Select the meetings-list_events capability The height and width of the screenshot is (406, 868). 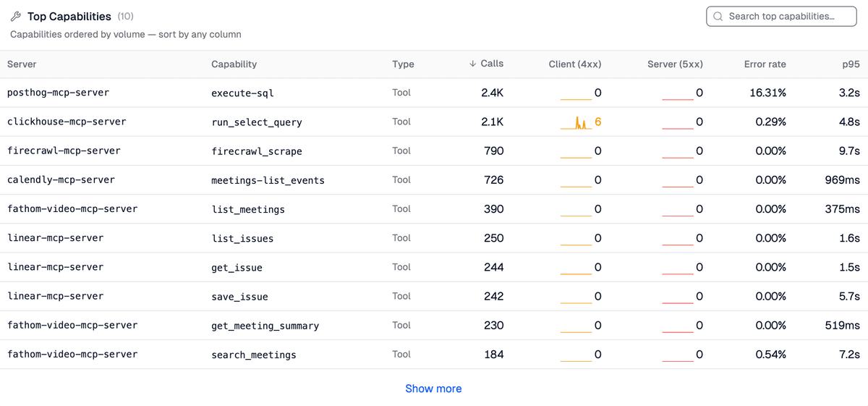point(268,180)
